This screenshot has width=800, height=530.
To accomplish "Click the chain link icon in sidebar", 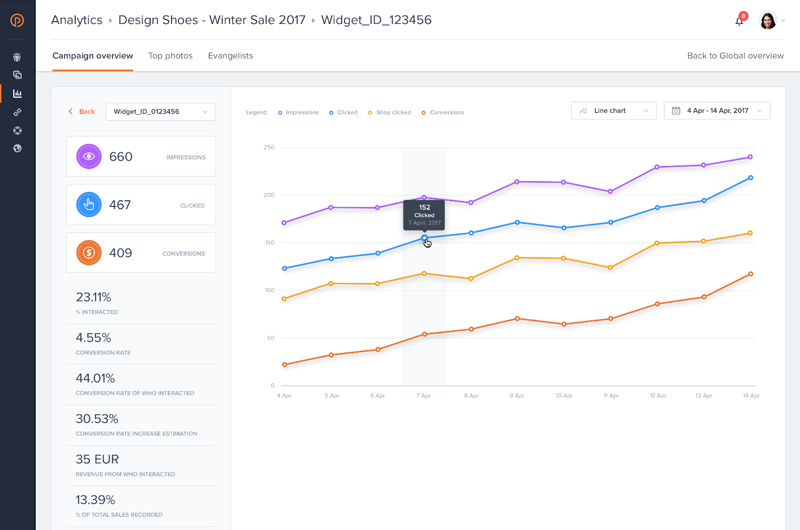I will point(17,112).
